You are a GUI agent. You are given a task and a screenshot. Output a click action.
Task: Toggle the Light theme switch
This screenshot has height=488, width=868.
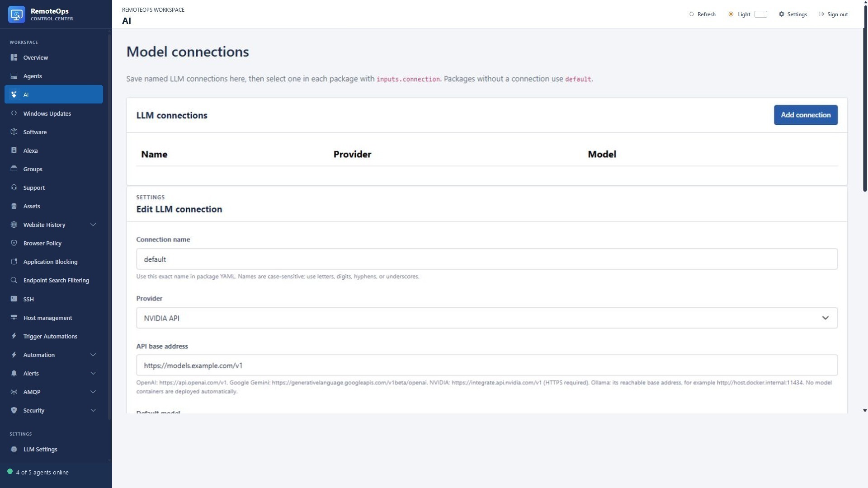(761, 14)
